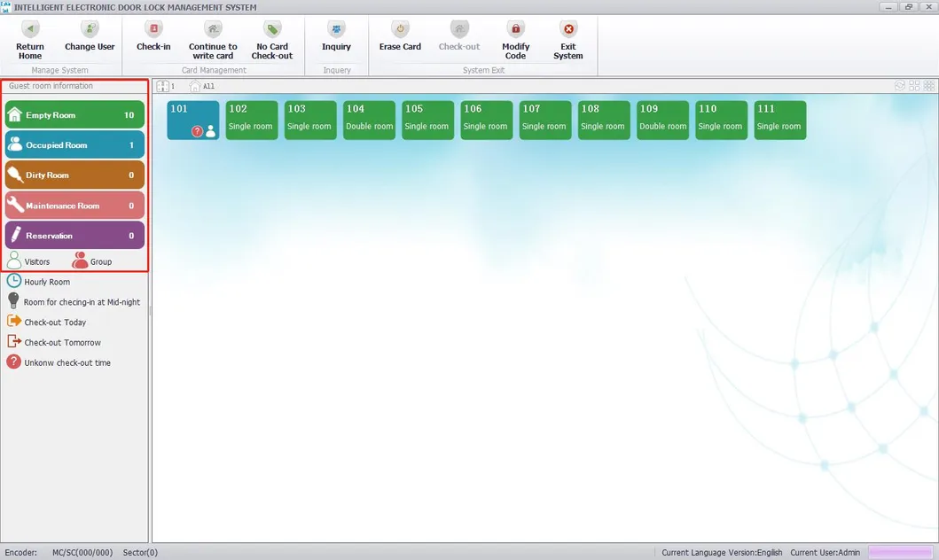
Task: Show Dirty Room list
Action: [x=74, y=175]
